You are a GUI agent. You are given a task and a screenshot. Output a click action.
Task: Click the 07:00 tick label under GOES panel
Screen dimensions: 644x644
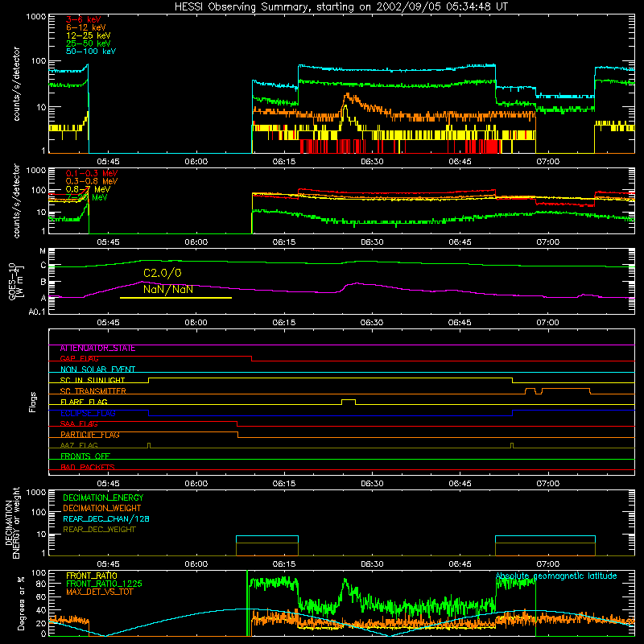click(548, 323)
